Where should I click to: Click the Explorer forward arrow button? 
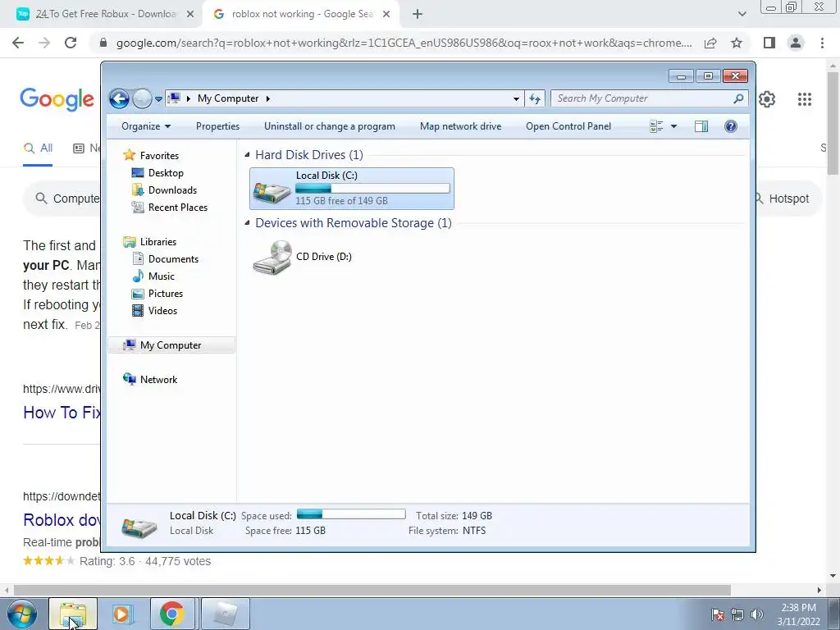click(142, 98)
